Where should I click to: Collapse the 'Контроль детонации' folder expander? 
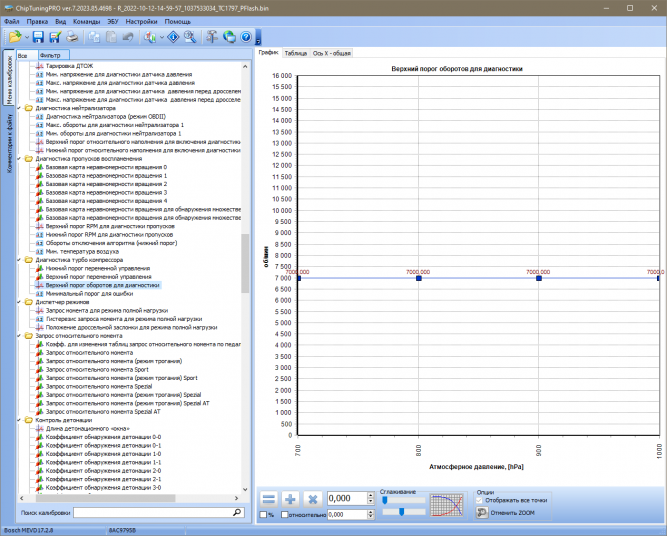(19, 420)
